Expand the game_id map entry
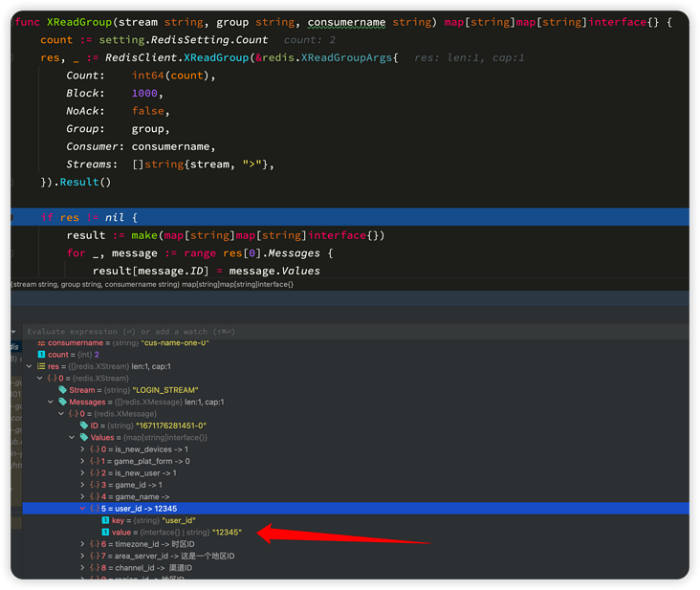700x590 pixels. (x=83, y=485)
